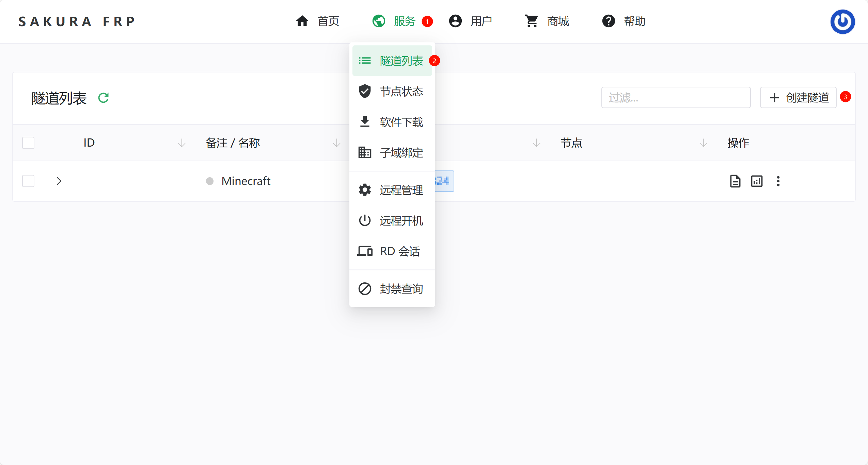Open the three-dot actions menu for Minecraft
This screenshot has width=868, height=465.
[778, 181]
